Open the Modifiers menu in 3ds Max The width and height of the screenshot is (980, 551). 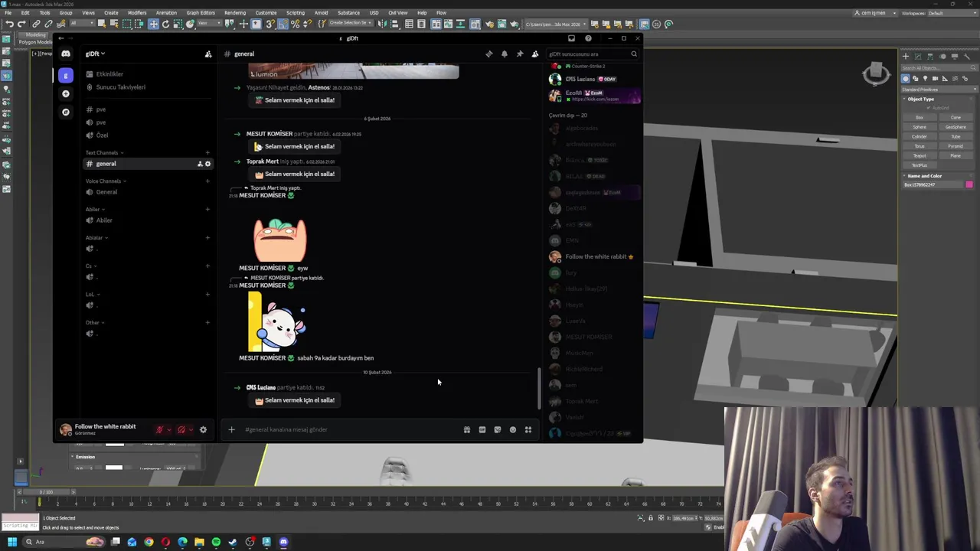tap(137, 13)
